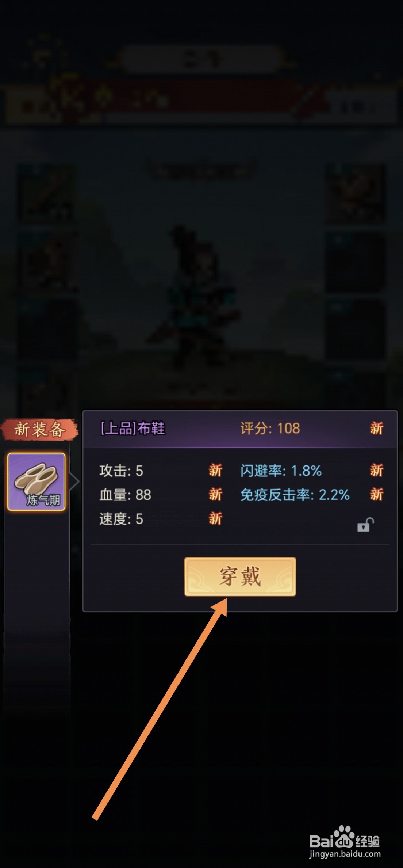Screen dimensions: 403x868
Task: Click the 穿戴 equip button
Action: (240, 576)
